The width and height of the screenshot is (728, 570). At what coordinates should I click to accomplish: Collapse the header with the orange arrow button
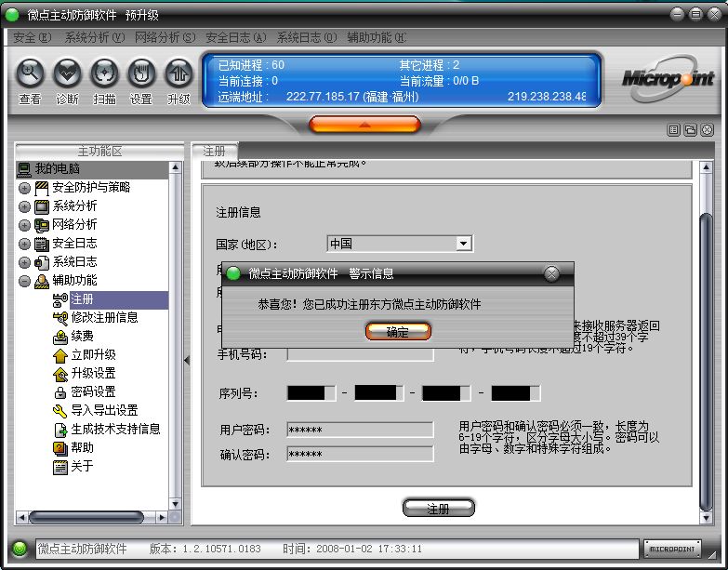click(364, 125)
